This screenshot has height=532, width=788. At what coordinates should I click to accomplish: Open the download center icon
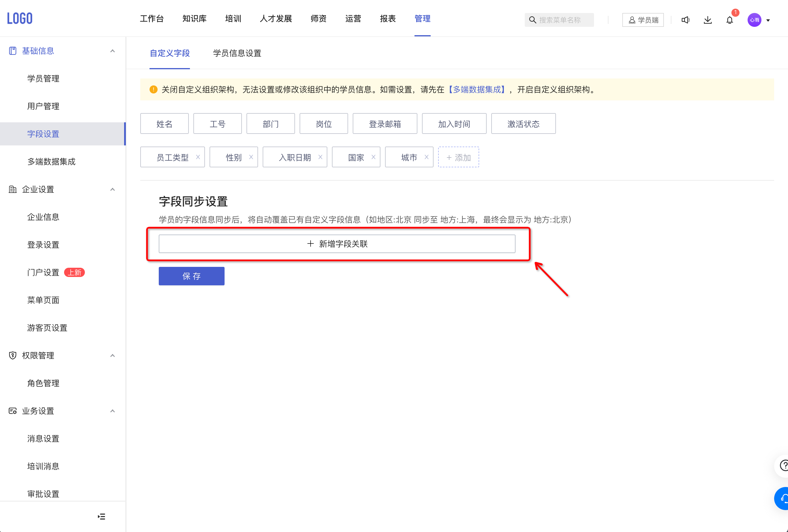point(708,20)
